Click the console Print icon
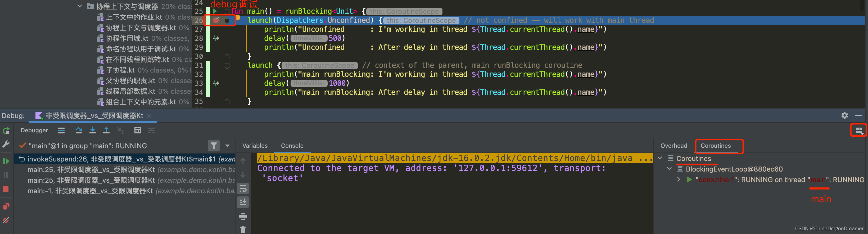The height and width of the screenshot is (234, 868). tap(243, 216)
